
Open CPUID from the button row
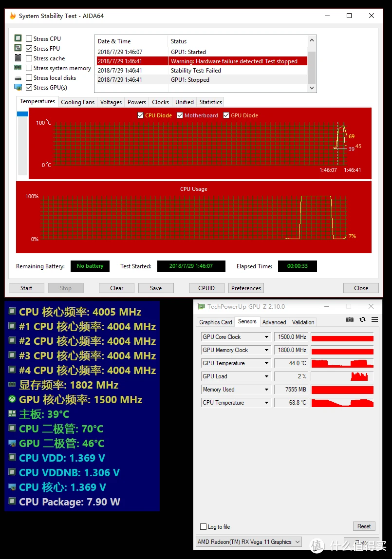[206, 288]
